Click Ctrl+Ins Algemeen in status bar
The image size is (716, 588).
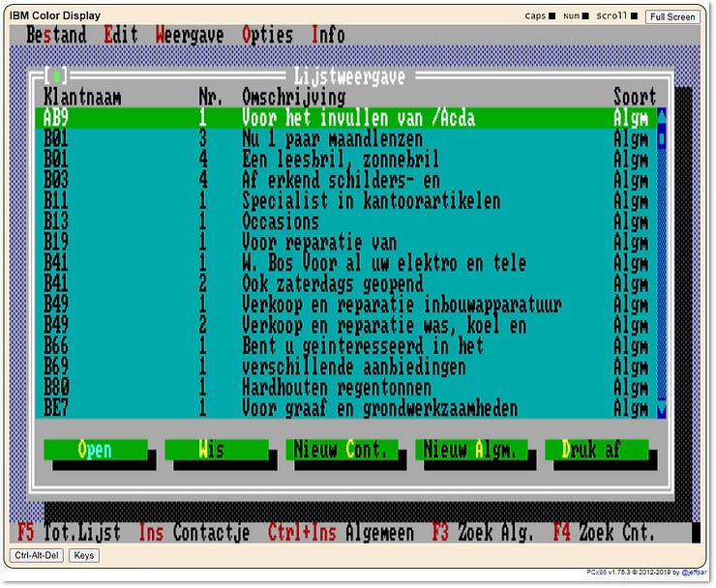tap(341, 533)
